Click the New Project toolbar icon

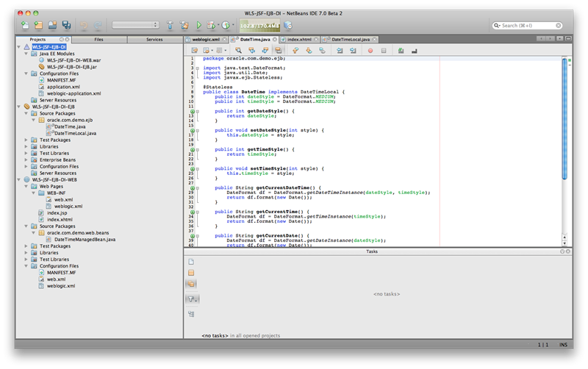(x=38, y=25)
